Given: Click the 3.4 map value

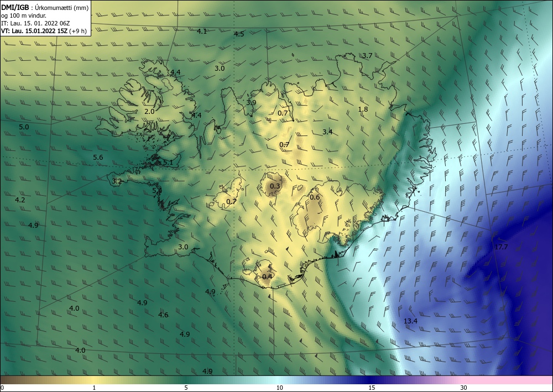Looking at the screenshot, I should (x=327, y=132).
